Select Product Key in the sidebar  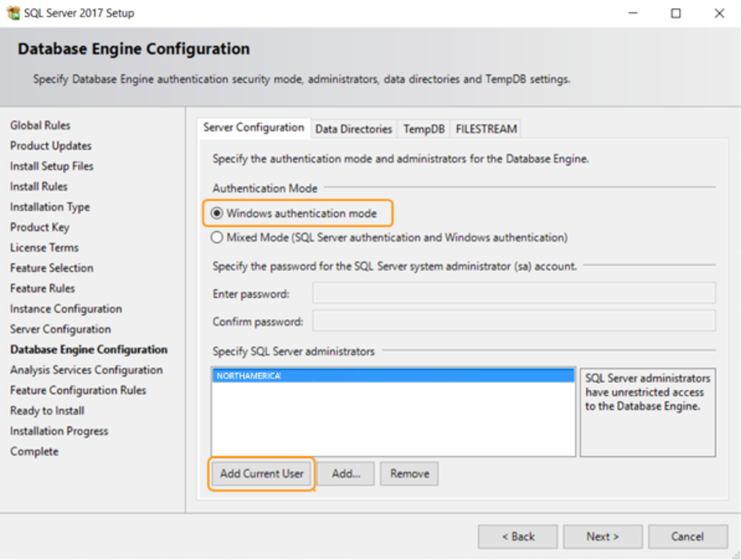pyautogui.click(x=40, y=227)
